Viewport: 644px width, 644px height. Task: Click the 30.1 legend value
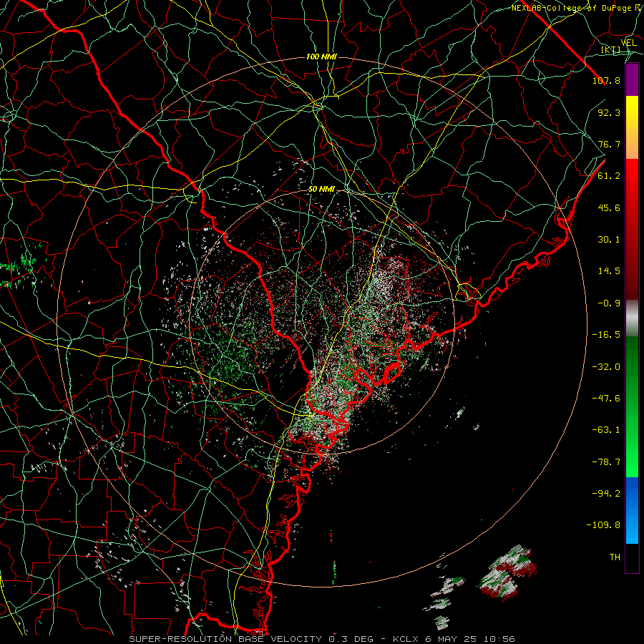click(609, 240)
